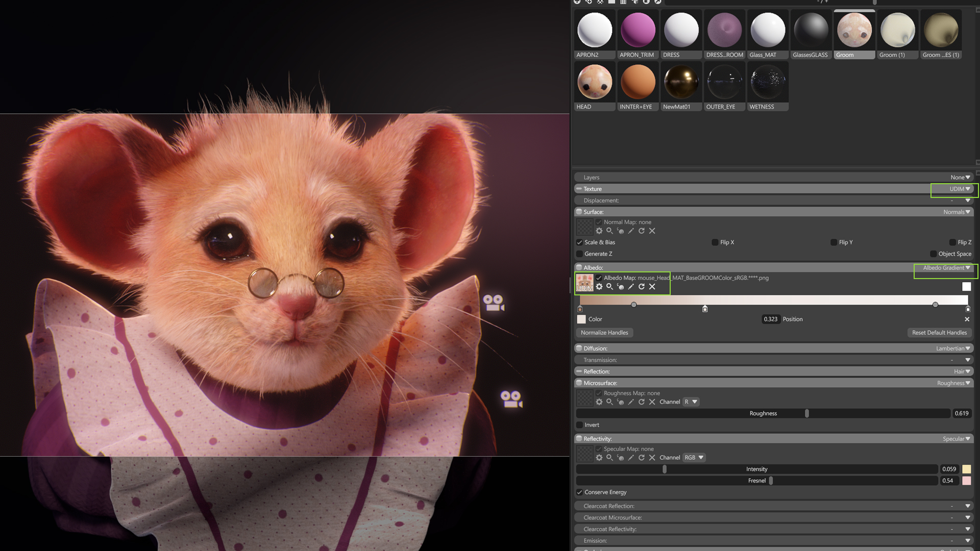Image resolution: width=980 pixels, height=551 pixels.
Task: Click the gradient Position value field
Action: tap(771, 319)
